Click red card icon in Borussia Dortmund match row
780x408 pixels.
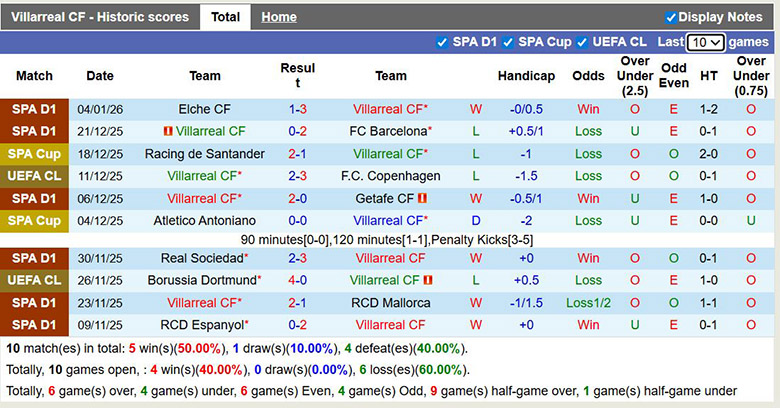coord(428,280)
